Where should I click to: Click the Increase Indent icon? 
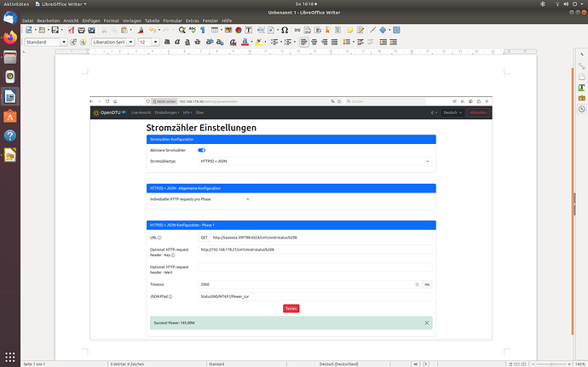pyautogui.click(x=383, y=42)
